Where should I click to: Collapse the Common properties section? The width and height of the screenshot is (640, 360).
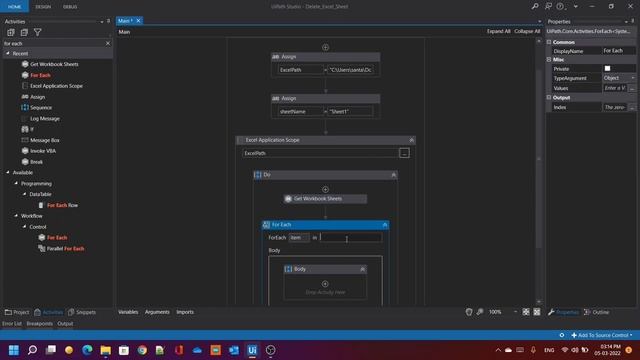pyautogui.click(x=549, y=42)
